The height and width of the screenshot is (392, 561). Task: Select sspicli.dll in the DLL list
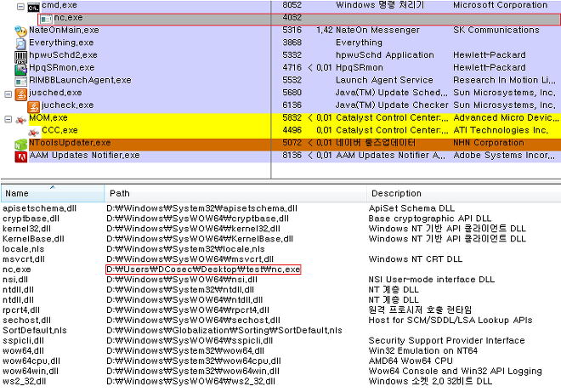(23, 341)
